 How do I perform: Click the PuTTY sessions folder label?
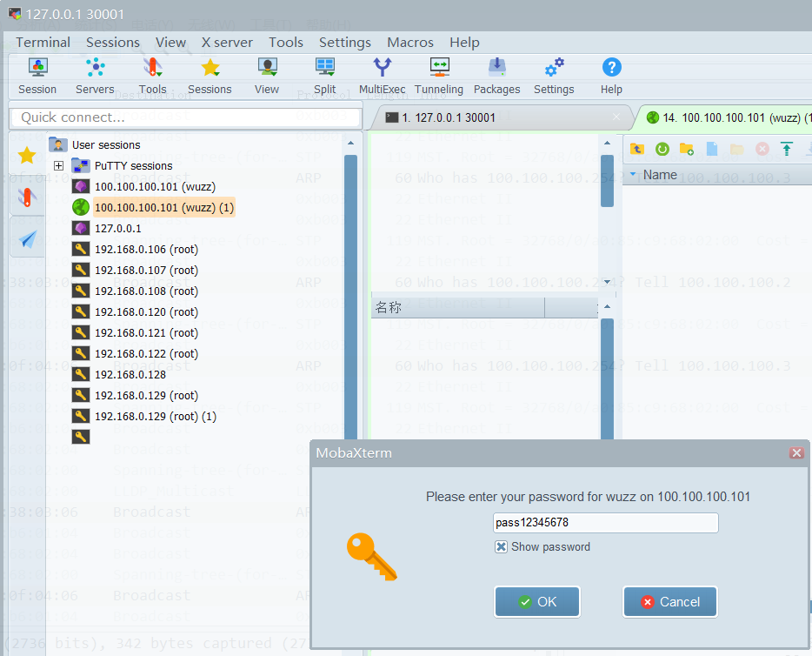(133, 166)
